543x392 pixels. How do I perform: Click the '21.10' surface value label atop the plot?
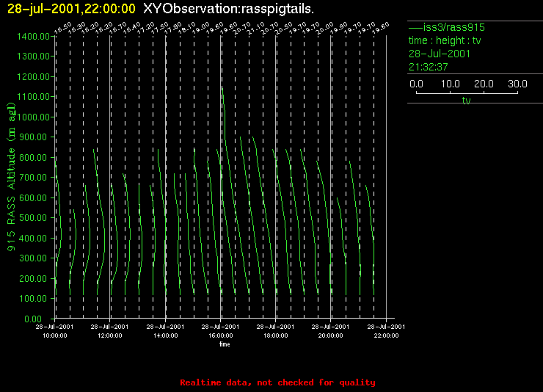point(256,28)
